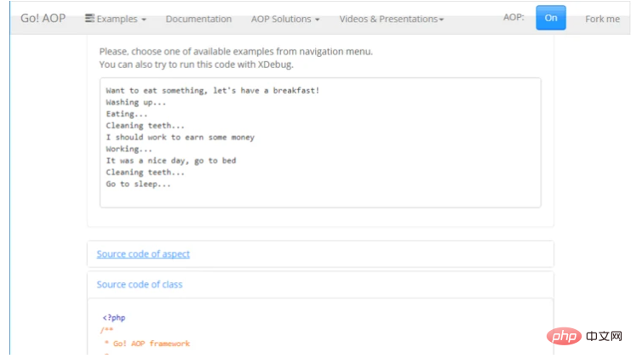This screenshot has height=364, width=631.
Task: Click the <?php line in source code
Action: pyautogui.click(x=113, y=317)
